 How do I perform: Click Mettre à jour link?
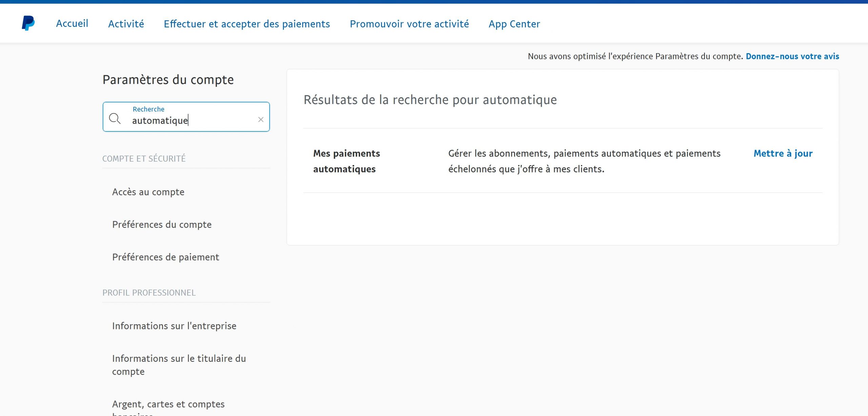(x=783, y=153)
